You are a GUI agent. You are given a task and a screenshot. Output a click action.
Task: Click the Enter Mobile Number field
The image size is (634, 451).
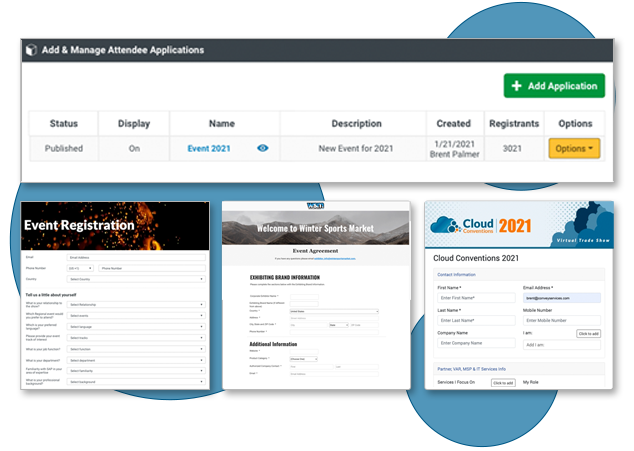click(x=562, y=320)
